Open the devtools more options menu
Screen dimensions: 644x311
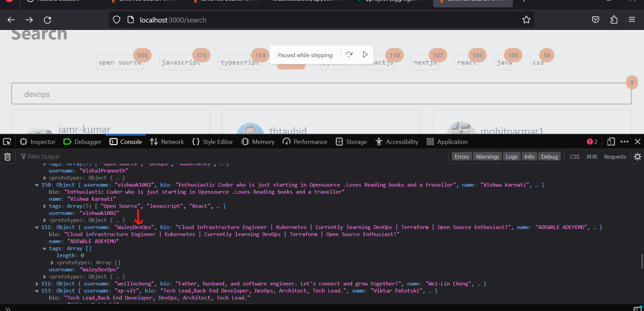625,142
